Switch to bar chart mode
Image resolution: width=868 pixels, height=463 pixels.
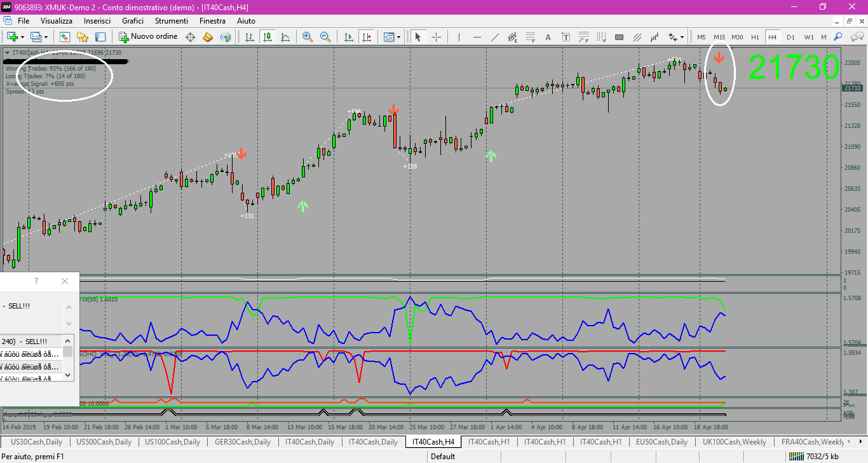point(250,37)
